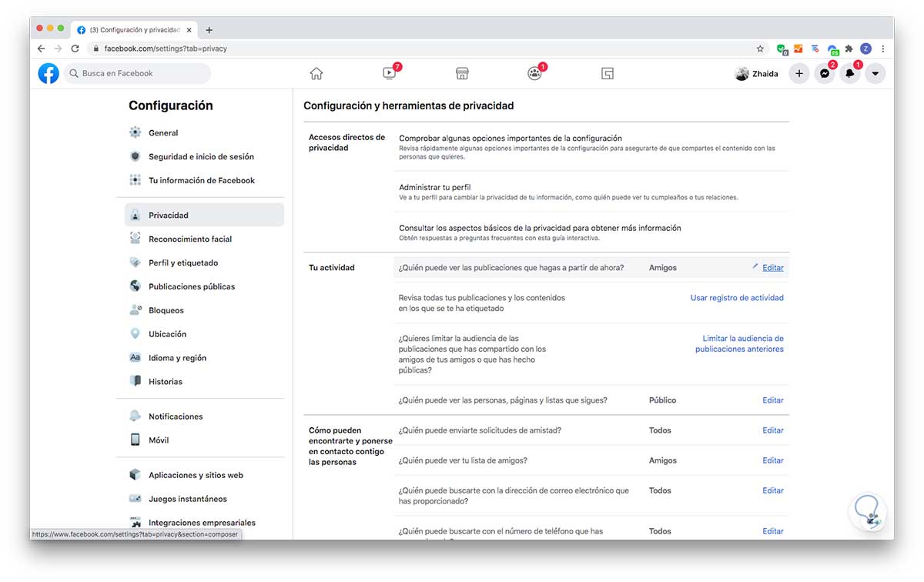This screenshot has width=924, height=582.
Task: Go to Perfil y etiquetado settings
Action: point(183,263)
